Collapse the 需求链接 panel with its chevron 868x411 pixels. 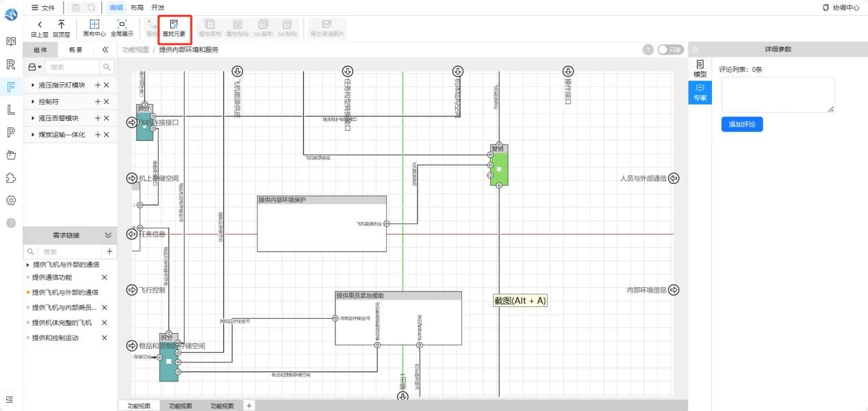[x=107, y=235]
